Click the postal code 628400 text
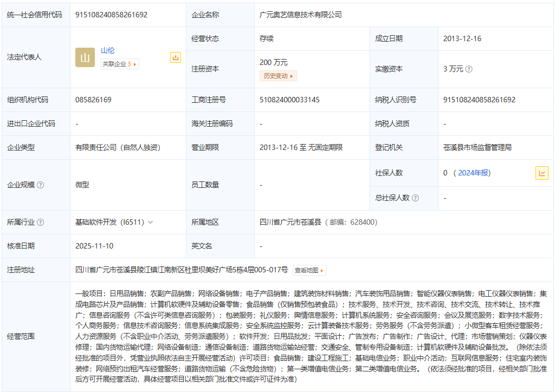The height and width of the screenshot is (392, 555). pos(363,223)
